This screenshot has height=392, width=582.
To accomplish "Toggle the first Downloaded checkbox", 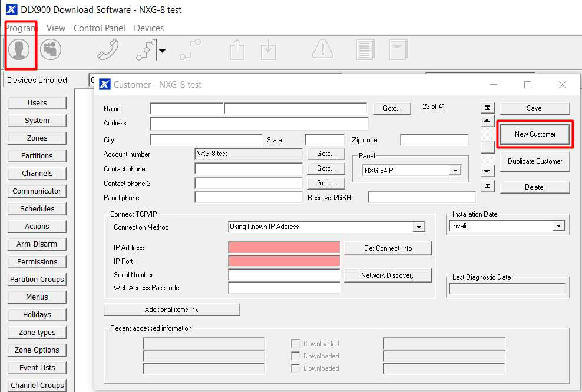I will [296, 343].
